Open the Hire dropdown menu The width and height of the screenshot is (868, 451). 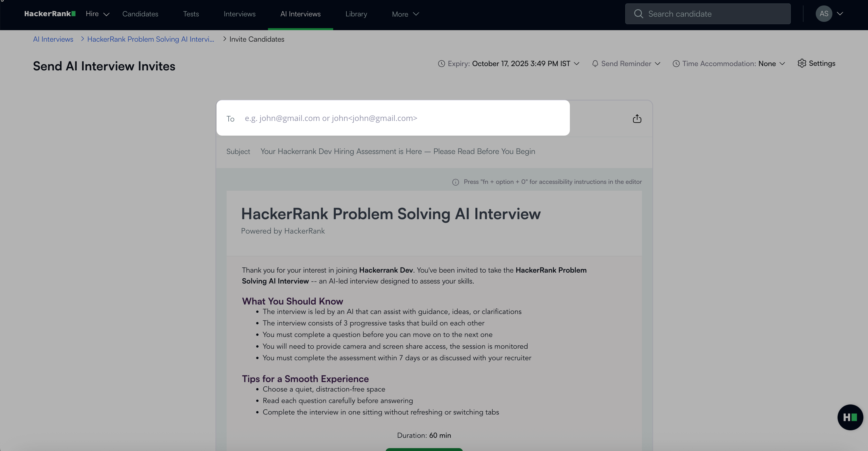click(x=97, y=14)
